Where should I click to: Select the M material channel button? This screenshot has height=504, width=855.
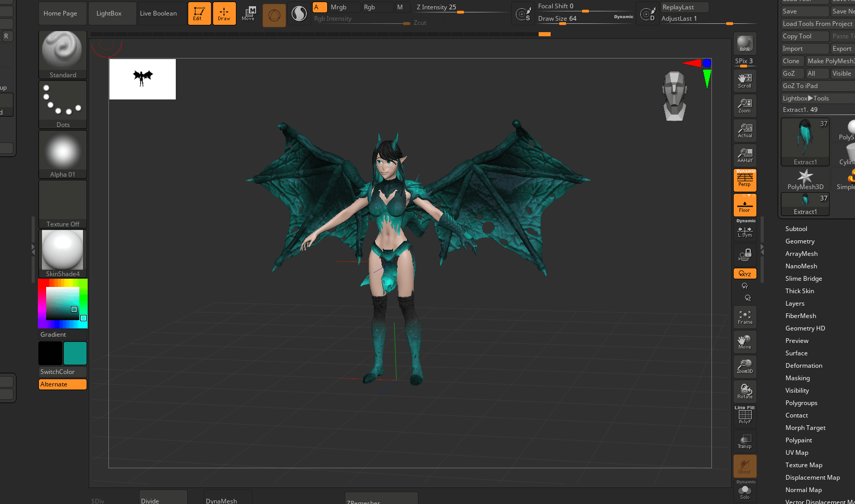[402, 7]
